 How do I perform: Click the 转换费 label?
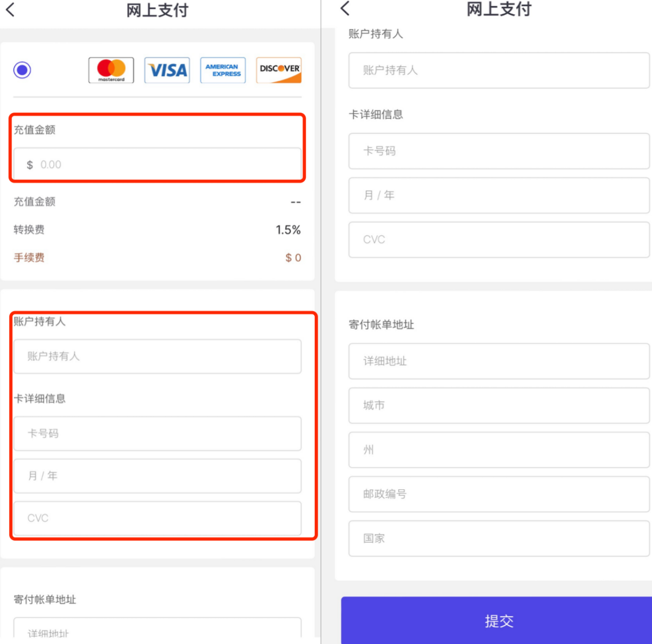29,230
